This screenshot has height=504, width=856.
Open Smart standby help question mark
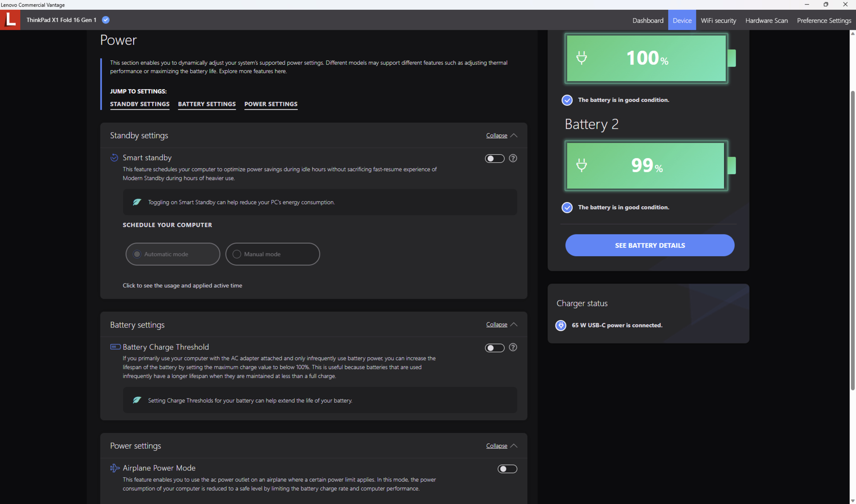click(513, 158)
